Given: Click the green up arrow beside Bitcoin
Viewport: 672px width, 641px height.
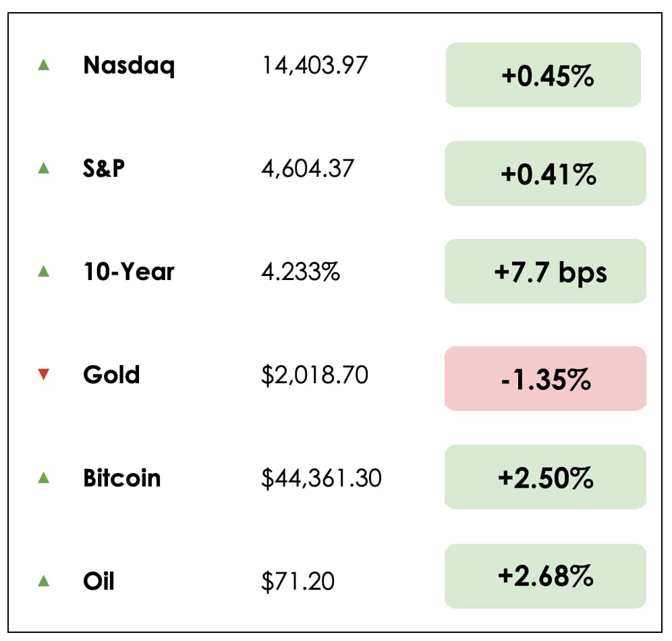Looking at the screenshot, I should click(x=44, y=478).
